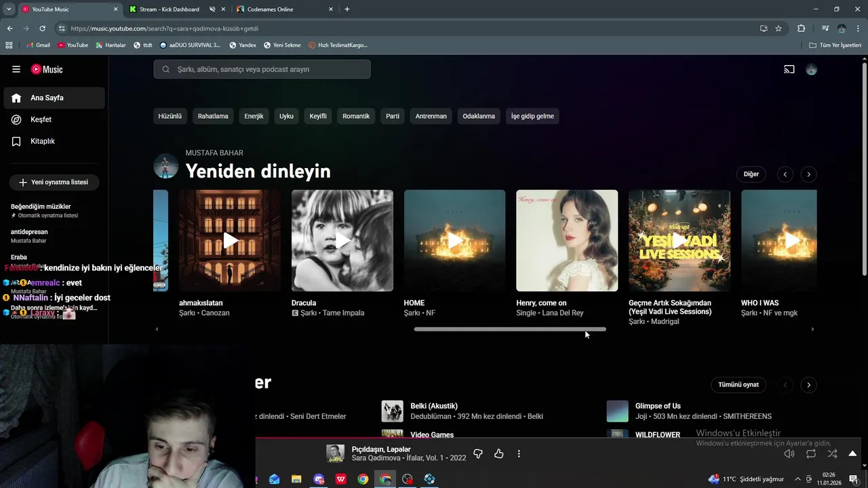Open the YouTube Music account avatar
This screenshot has height=488, width=868.
(x=812, y=69)
